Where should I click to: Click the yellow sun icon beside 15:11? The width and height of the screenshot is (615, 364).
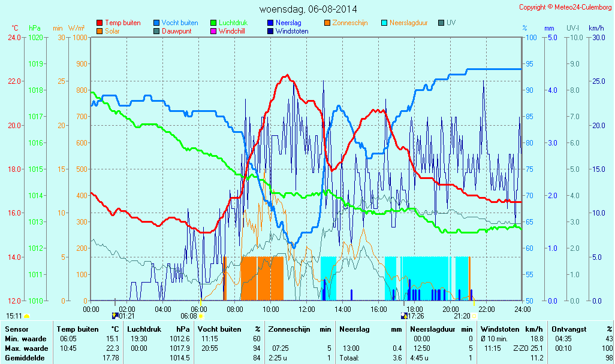coord(26,316)
